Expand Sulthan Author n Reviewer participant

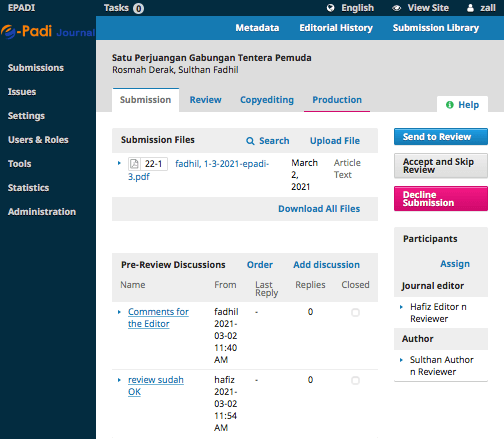[401, 360]
